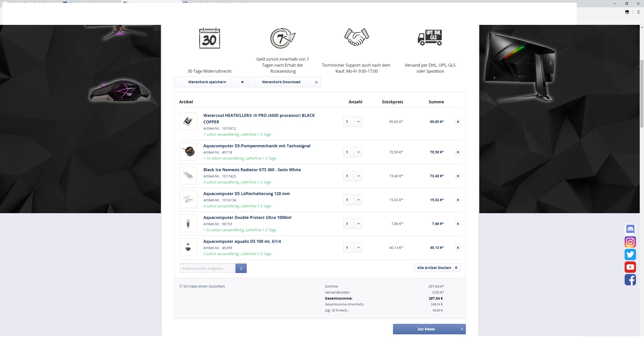Open the Twitter social icon

tap(630, 254)
